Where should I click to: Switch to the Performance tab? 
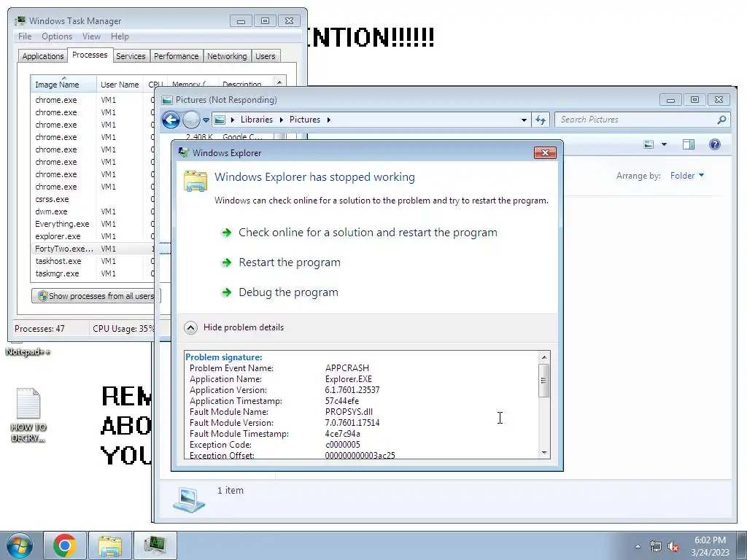tap(176, 56)
